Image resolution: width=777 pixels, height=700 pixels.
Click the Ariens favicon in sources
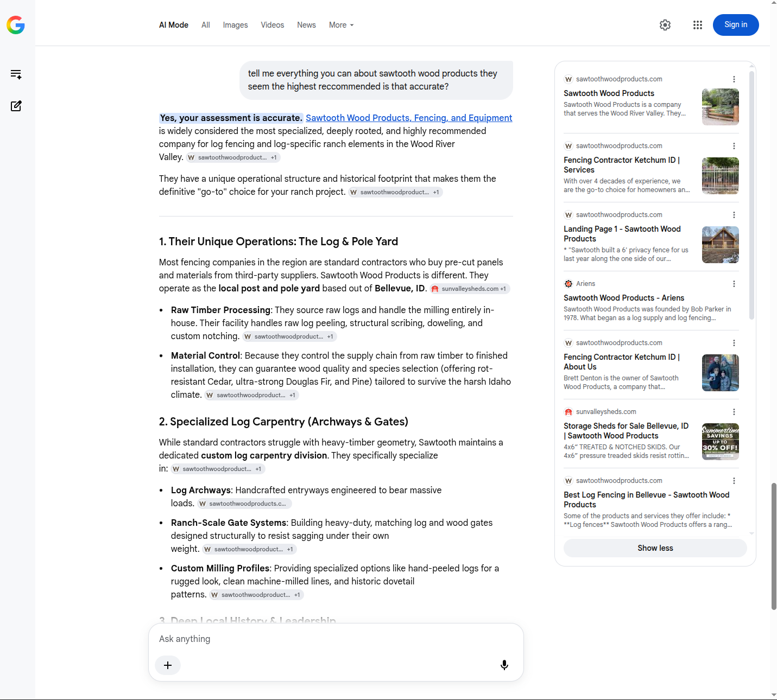point(568,284)
